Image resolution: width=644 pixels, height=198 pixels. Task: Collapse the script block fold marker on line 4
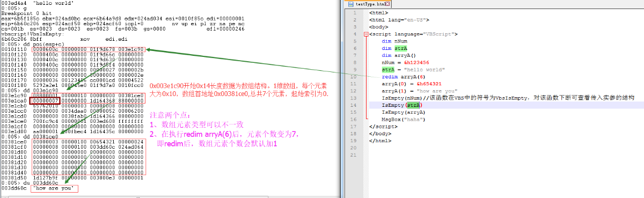tap(366, 34)
